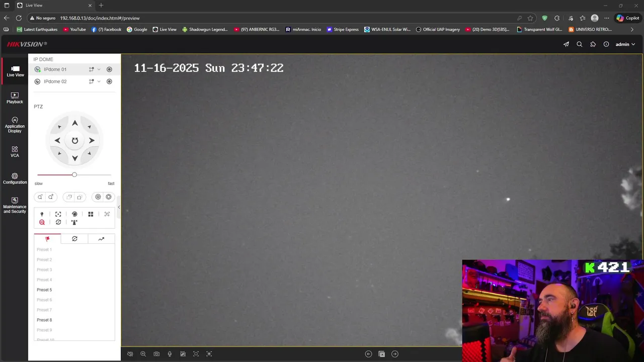
Task: Click the auxiliary focus bracket icon
Action: click(58, 214)
